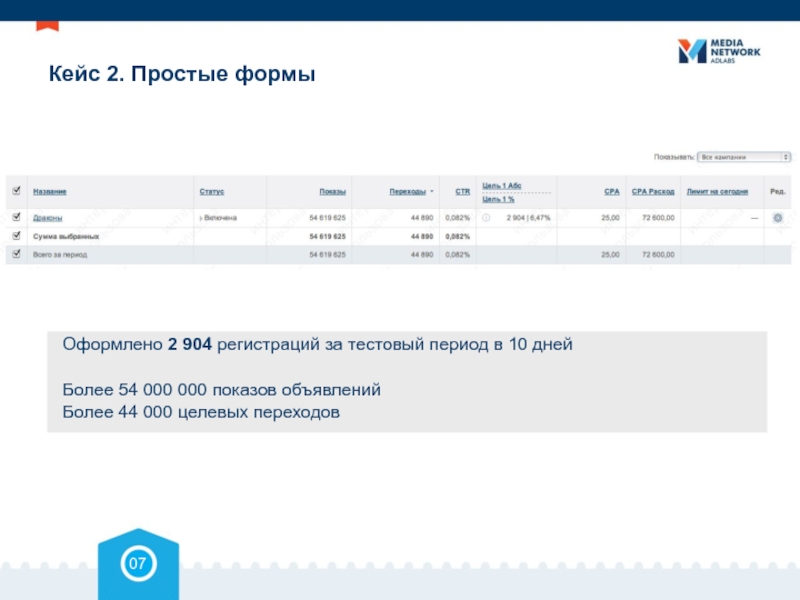This screenshot has width=800, height=600.
Task: Click the Кейс 2. Простые формы title
Action: coord(182,74)
